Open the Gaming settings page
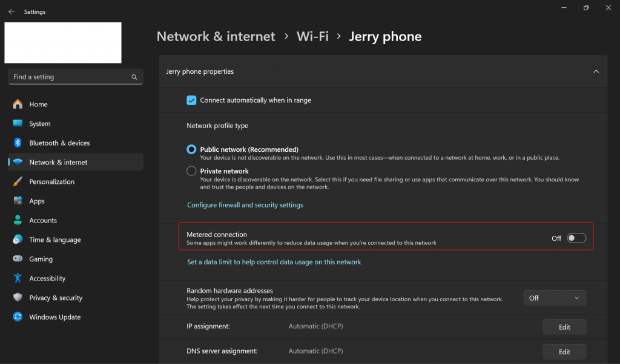 [41, 259]
